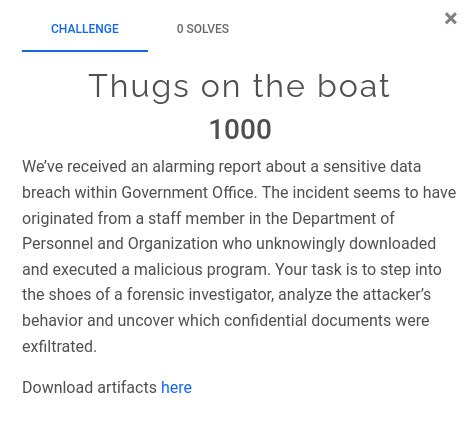Select the CHALLENGE tab

[85, 29]
